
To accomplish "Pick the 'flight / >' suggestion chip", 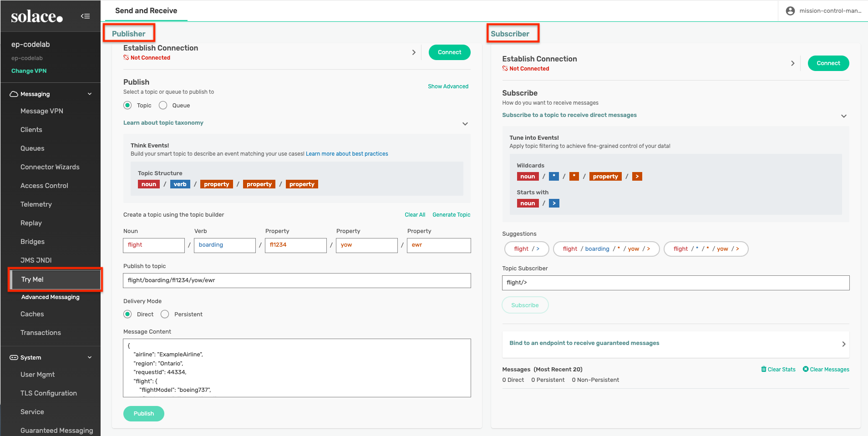I will point(527,249).
